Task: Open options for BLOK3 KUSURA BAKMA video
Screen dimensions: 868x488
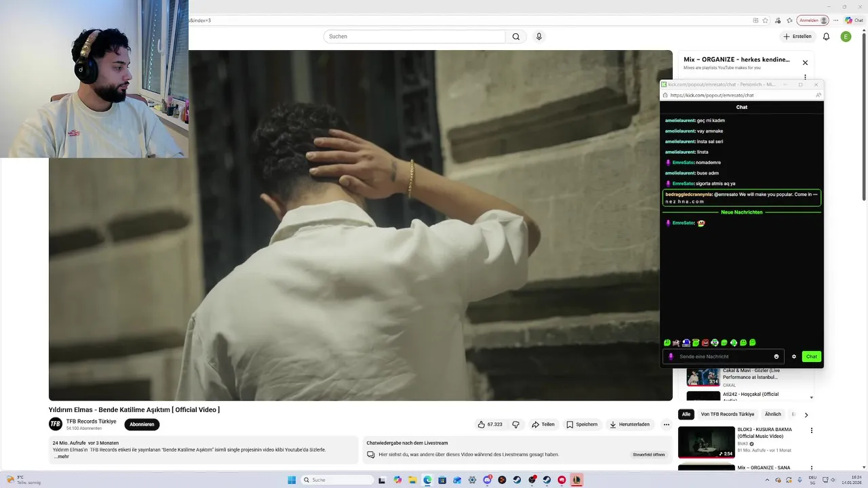Action: click(812, 430)
